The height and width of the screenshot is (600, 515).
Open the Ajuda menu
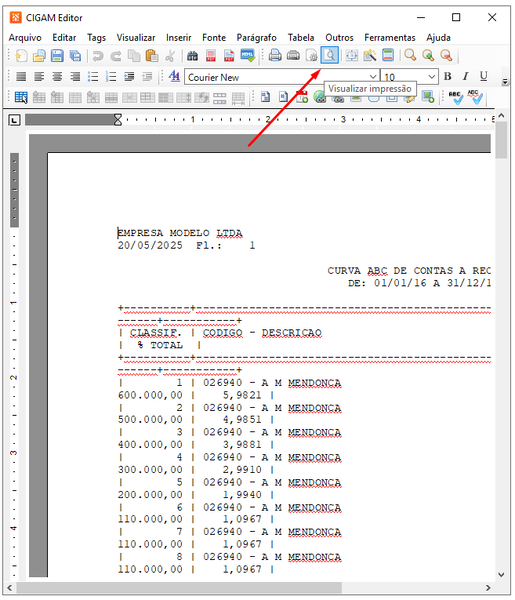pos(438,38)
